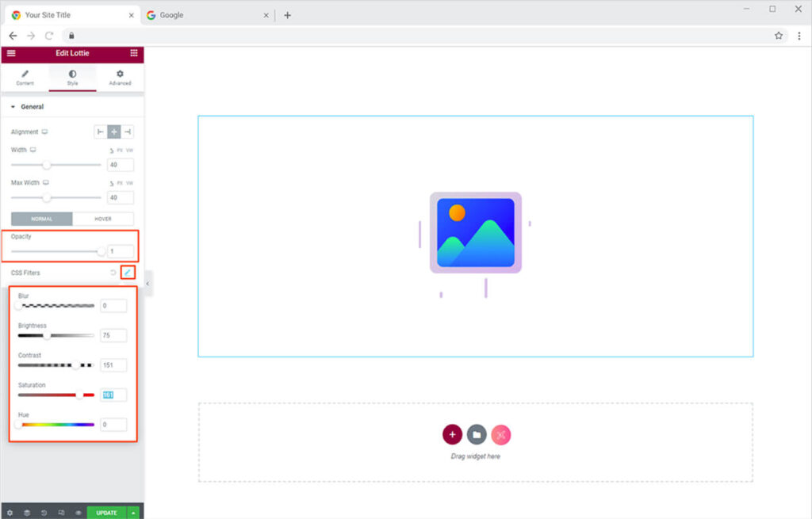Screen dimensions: 812x519
Task: Switch to the Hover state
Action: (103, 219)
